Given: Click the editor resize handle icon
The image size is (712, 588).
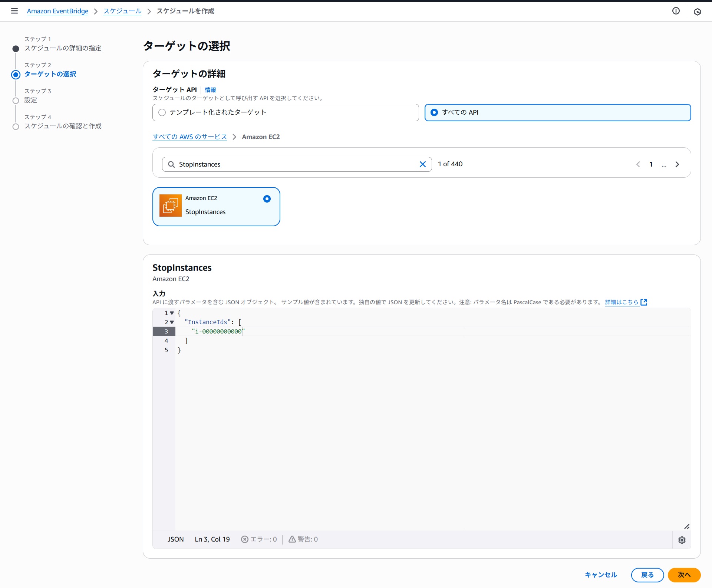Looking at the screenshot, I should pyautogui.click(x=686, y=526).
